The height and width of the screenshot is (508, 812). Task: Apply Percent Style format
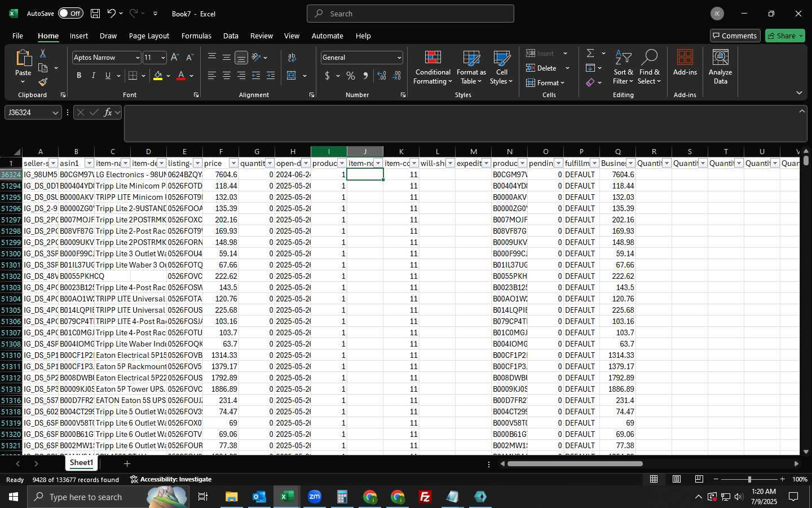pos(351,76)
